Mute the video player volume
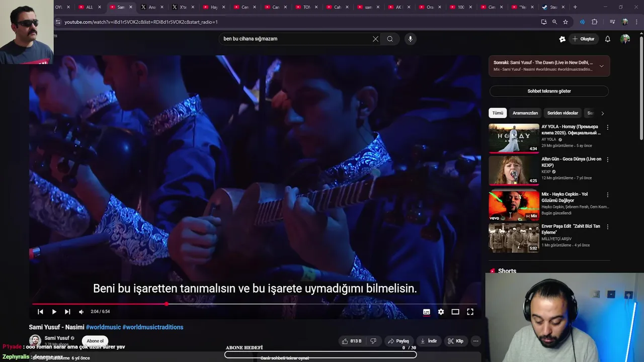The height and width of the screenshot is (362, 644). [81, 312]
